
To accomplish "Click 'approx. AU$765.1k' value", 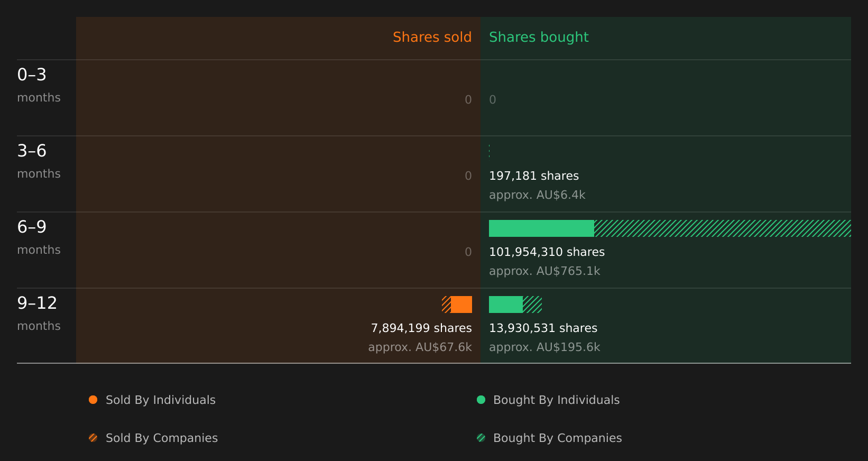I will point(544,271).
